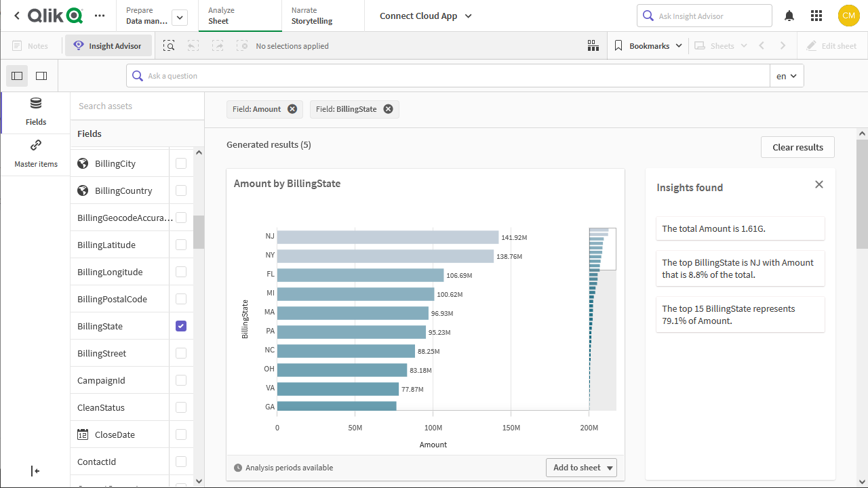
Task: Click the Clear results button
Action: click(x=797, y=147)
